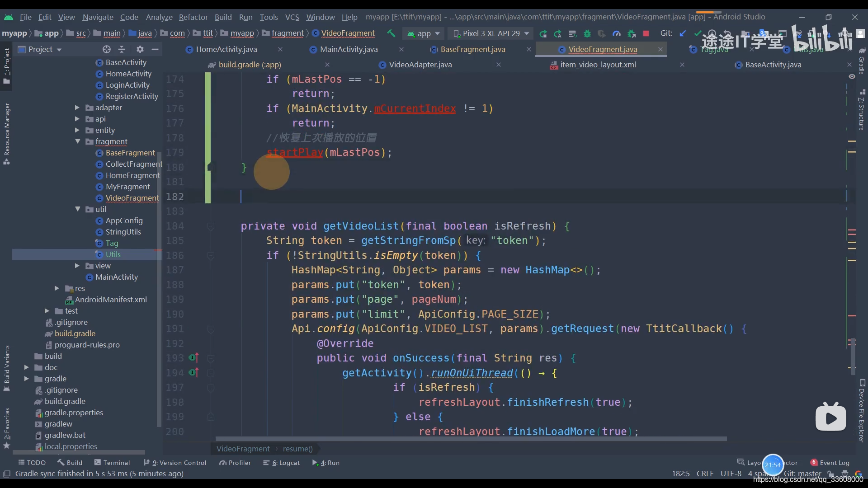
Task: Open the Pixel 3 XL API 29 device dropdown
Action: [491, 33]
